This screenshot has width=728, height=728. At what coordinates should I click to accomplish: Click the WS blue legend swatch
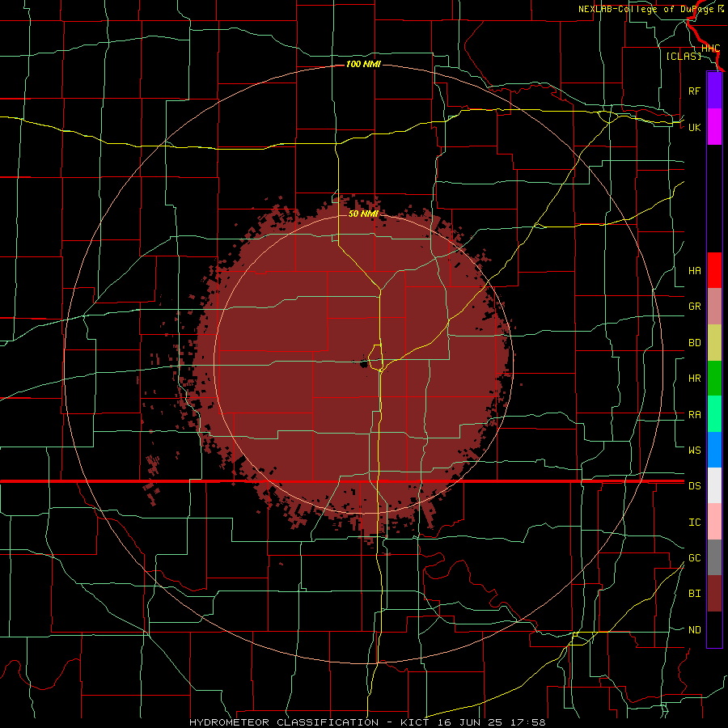[x=714, y=450]
